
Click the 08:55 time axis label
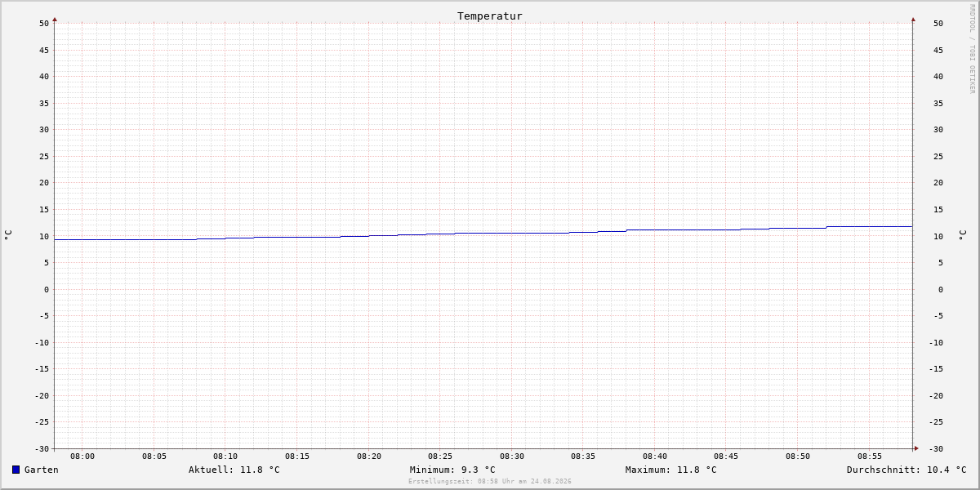click(x=870, y=457)
